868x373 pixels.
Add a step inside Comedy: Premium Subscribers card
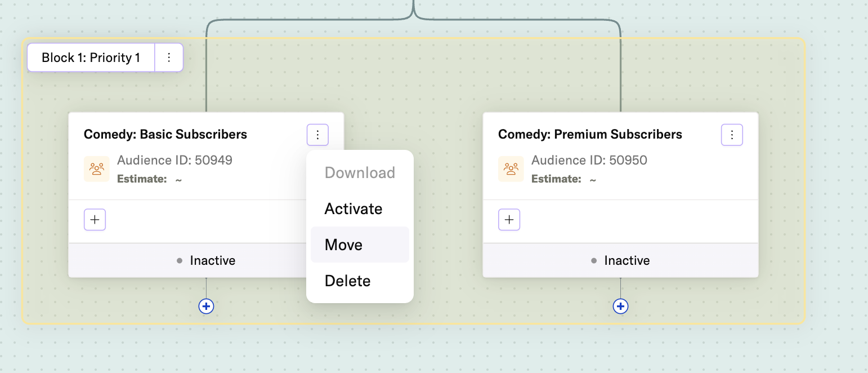pos(509,220)
